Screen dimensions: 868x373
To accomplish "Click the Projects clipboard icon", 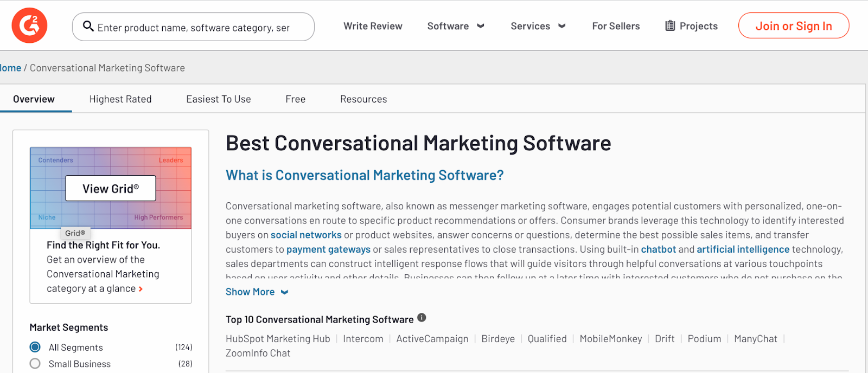I will [x=670, y=25].
